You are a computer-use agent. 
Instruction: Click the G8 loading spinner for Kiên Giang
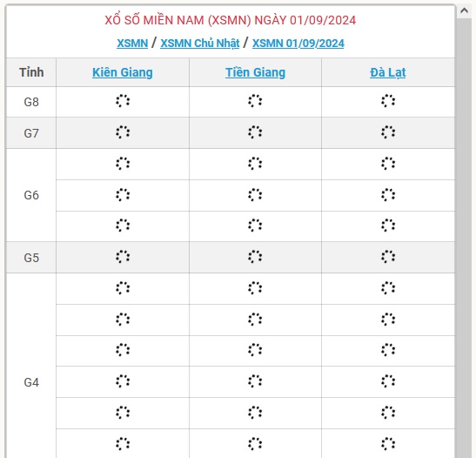[123, 101]
